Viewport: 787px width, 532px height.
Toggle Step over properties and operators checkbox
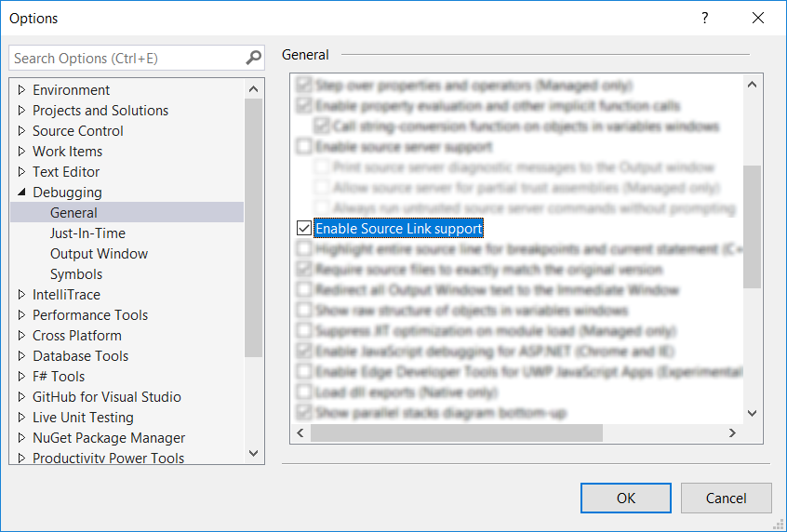[303, 85]
